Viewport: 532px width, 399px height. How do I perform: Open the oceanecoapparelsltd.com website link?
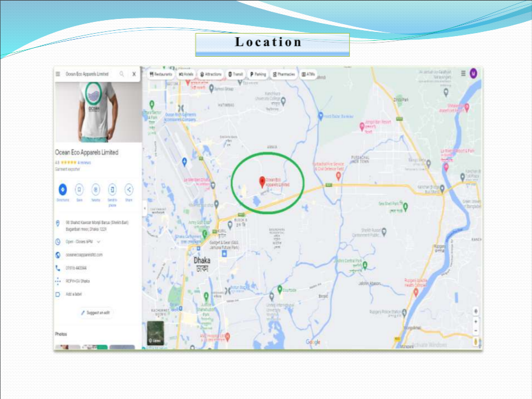pos(84,255)
